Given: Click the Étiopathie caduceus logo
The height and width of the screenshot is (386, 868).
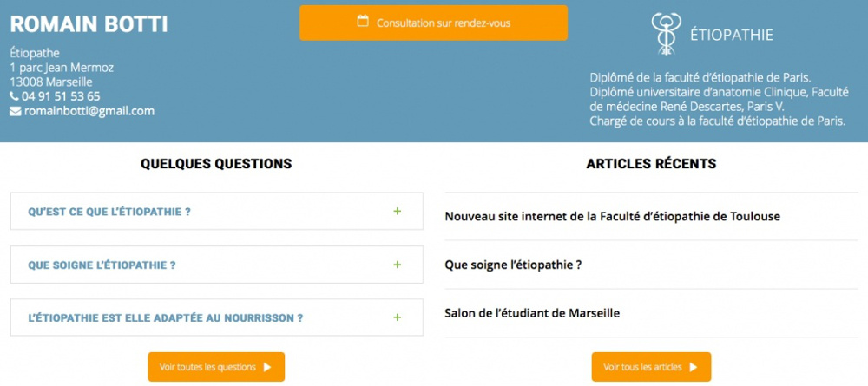Looking at the screenshot, I should tap(666, 34).
